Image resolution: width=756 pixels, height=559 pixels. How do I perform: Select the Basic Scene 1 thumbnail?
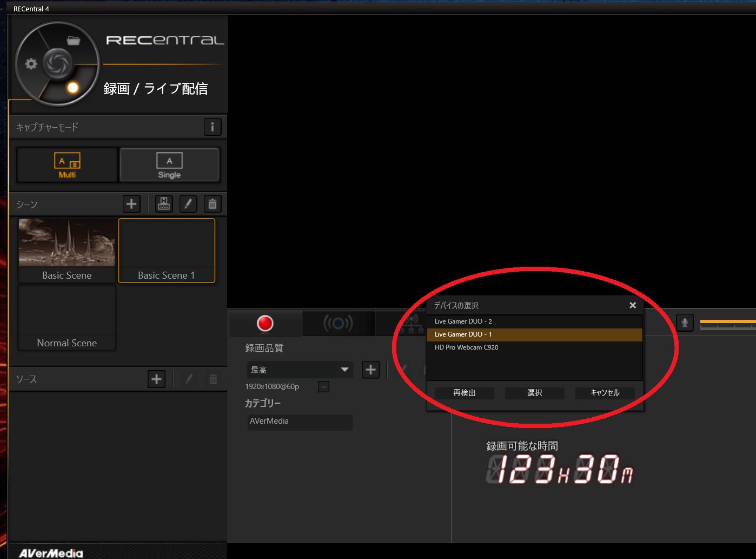coord(167,250)
